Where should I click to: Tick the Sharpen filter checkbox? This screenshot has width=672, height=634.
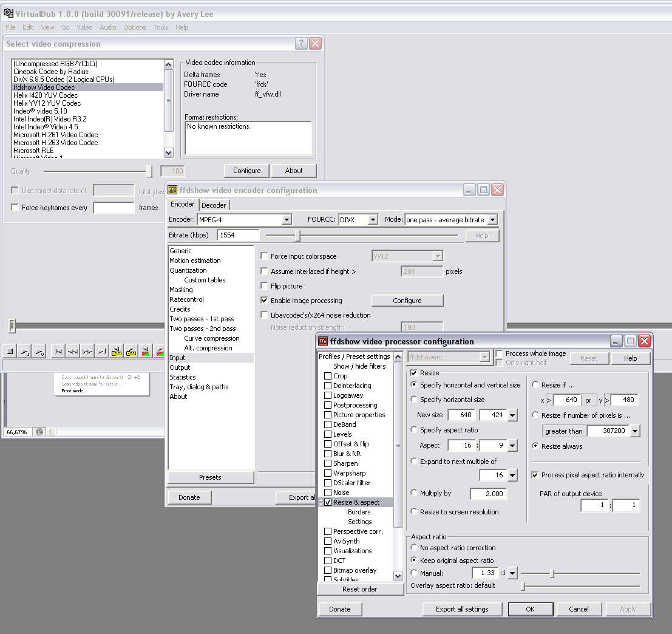point(328,463)
